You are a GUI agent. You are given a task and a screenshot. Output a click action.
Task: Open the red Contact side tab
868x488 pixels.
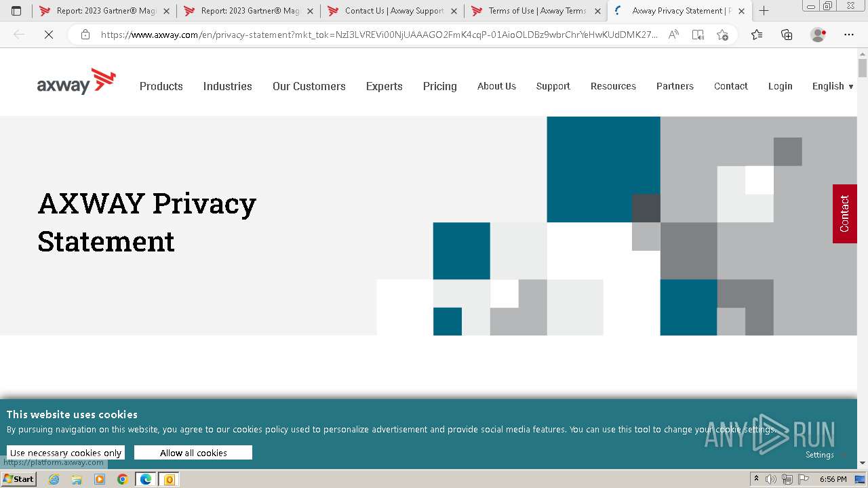pos(844,213)
